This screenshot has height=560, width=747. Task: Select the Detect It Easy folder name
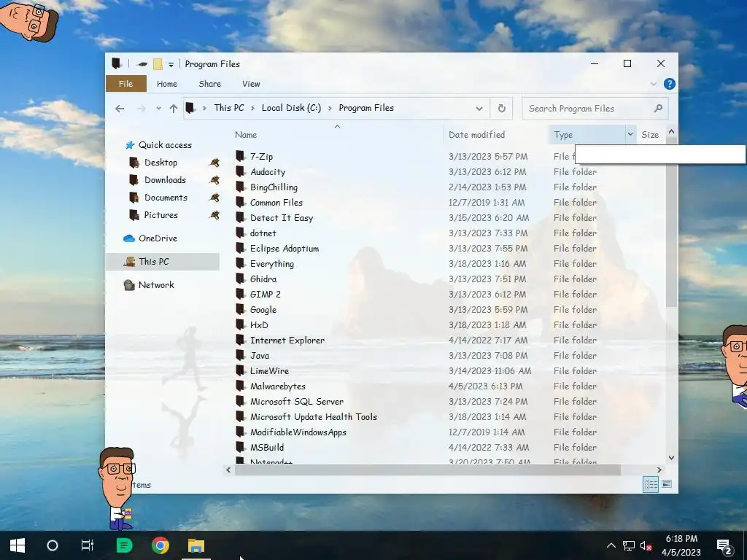[x=282, y=217]
